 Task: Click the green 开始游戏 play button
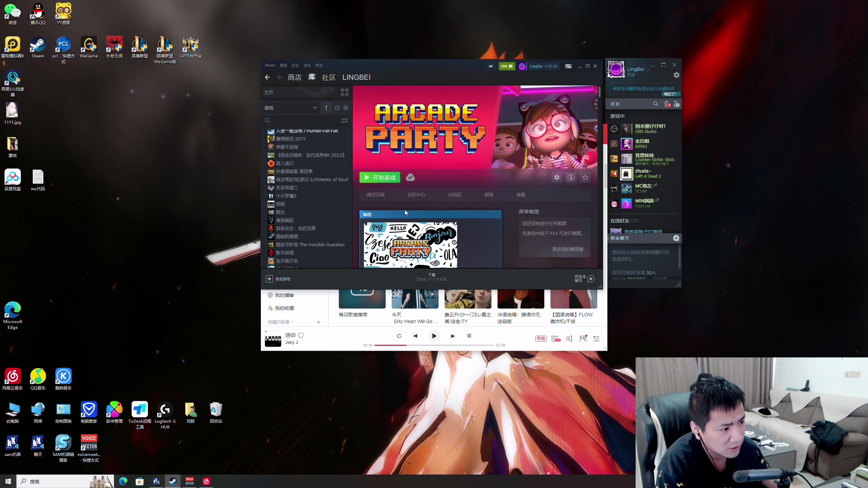click(x=380, y=178)
